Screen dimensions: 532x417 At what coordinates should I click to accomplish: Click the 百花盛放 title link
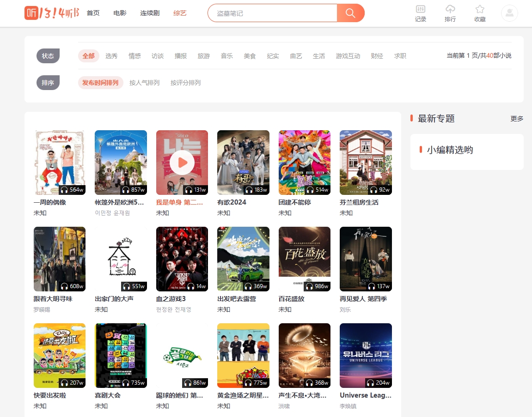pyautogui.click(x=292, y=299)
